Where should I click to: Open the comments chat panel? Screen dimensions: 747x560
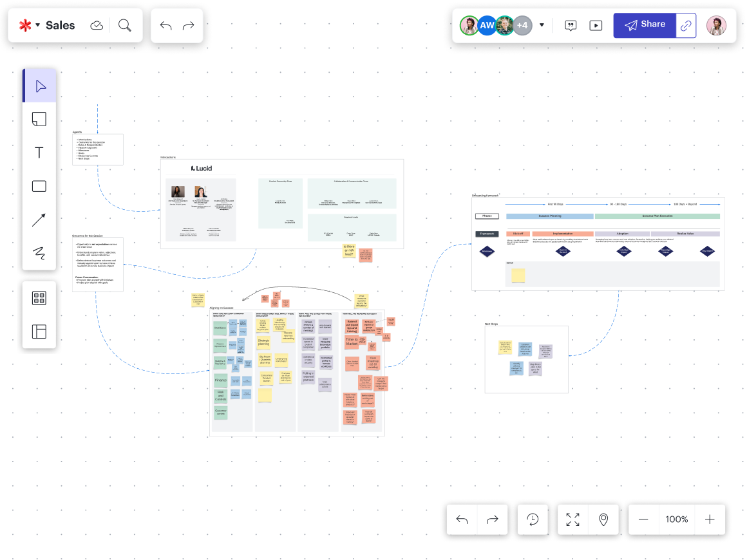tap(571, 26)
